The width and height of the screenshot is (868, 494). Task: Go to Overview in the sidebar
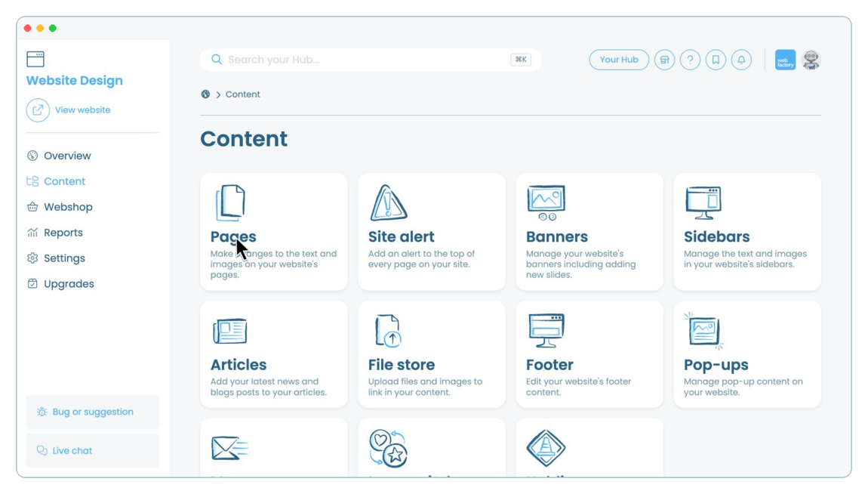coord(67,156)
